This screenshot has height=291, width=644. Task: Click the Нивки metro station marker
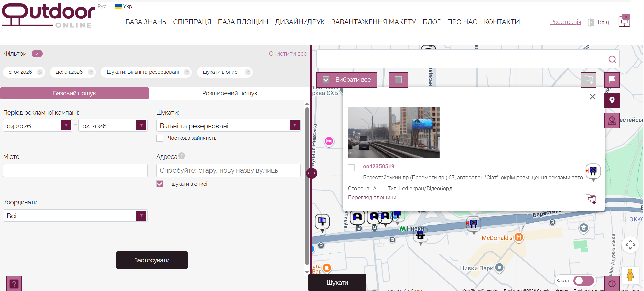(x=402, y=228)
